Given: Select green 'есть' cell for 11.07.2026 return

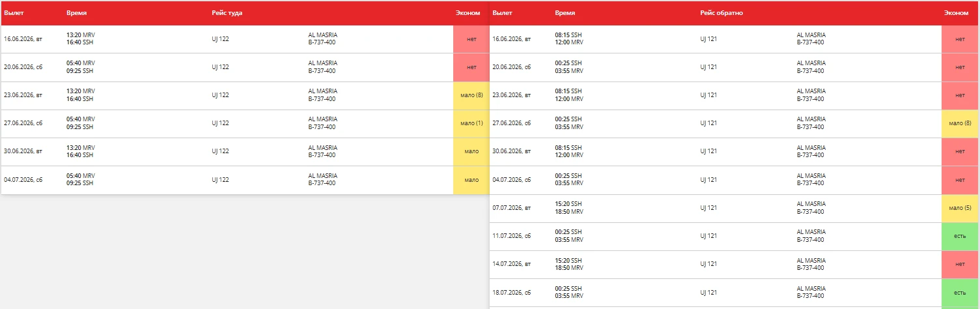Looking at the screenshot, I should click(x=960, y=237).
